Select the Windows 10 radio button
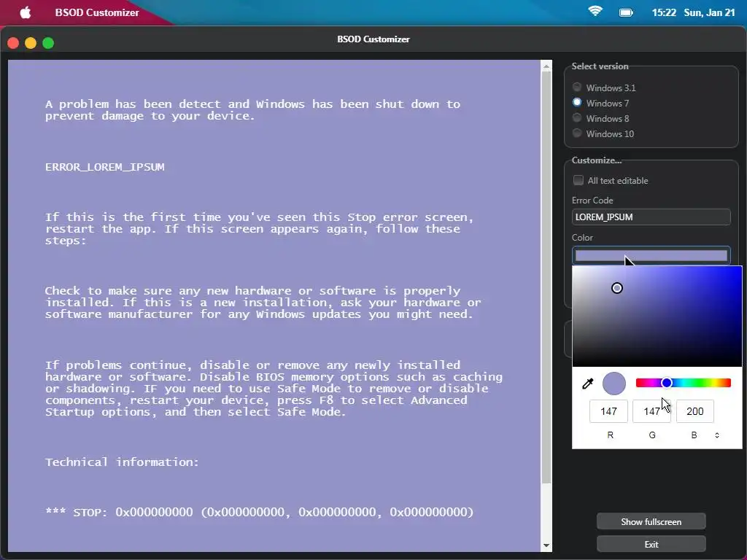 (577, 133)
